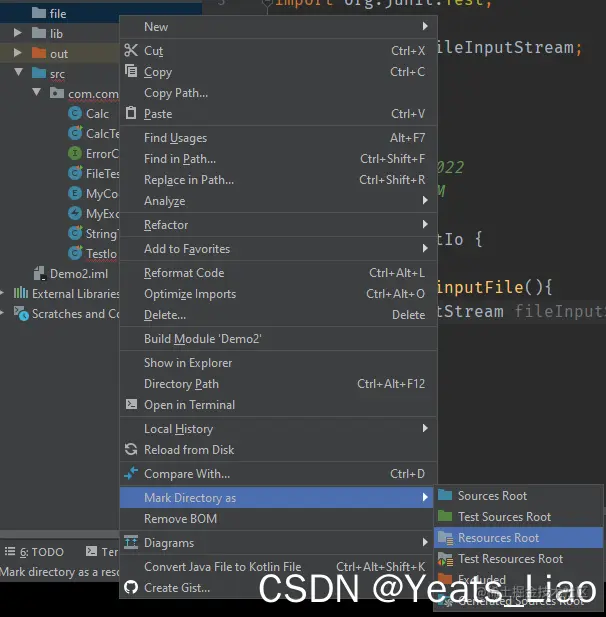Choose Optimize Imports menu entry
606x617 pixels.
tap(278, 294)
